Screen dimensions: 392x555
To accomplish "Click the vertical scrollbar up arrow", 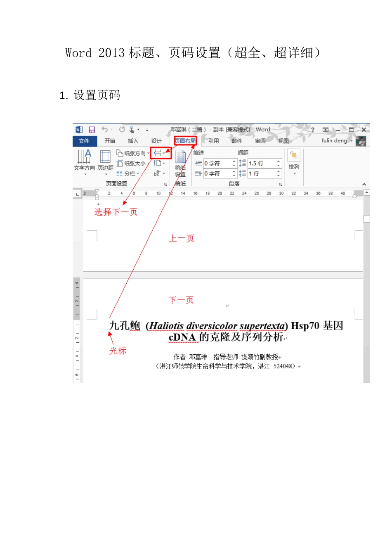I will click(367, 192).
